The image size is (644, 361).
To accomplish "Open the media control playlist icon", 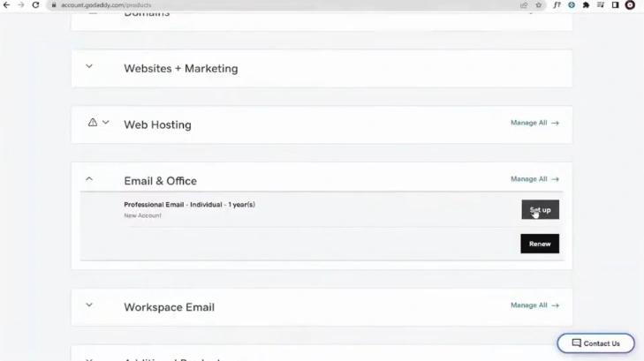I will coord(601,5).
